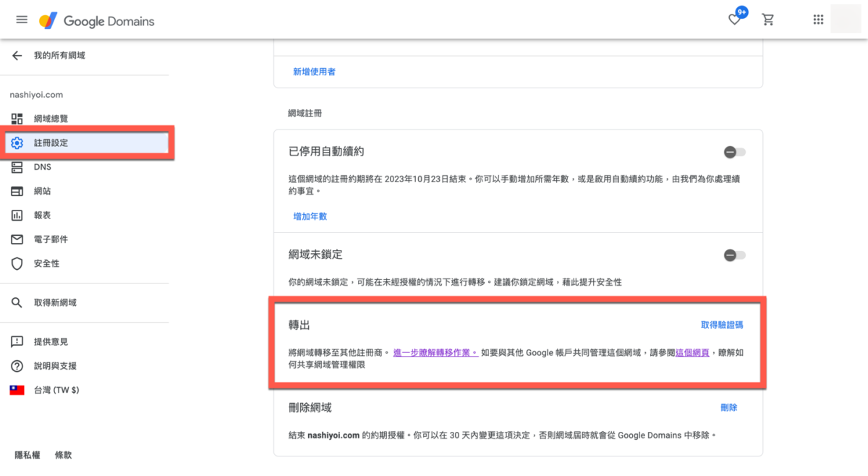Click the 轉出 heading

click(x=299, y=326)
